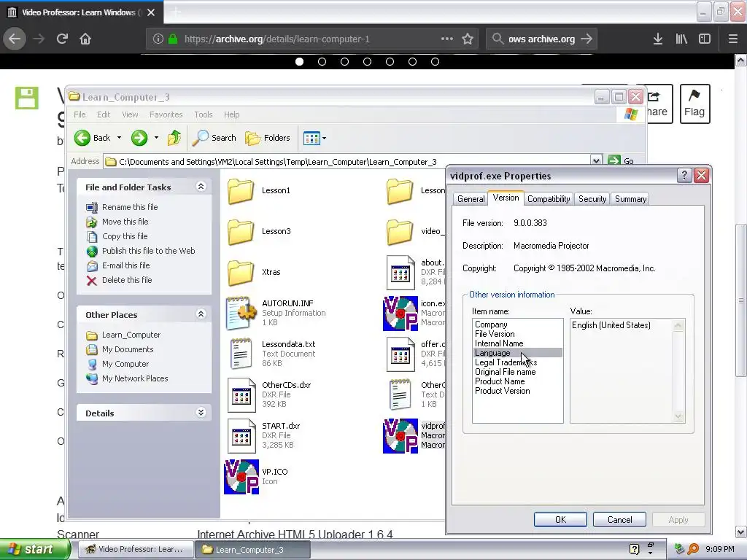Collapse the Other Places panel
747x560 pixels.
pos(201,314)
